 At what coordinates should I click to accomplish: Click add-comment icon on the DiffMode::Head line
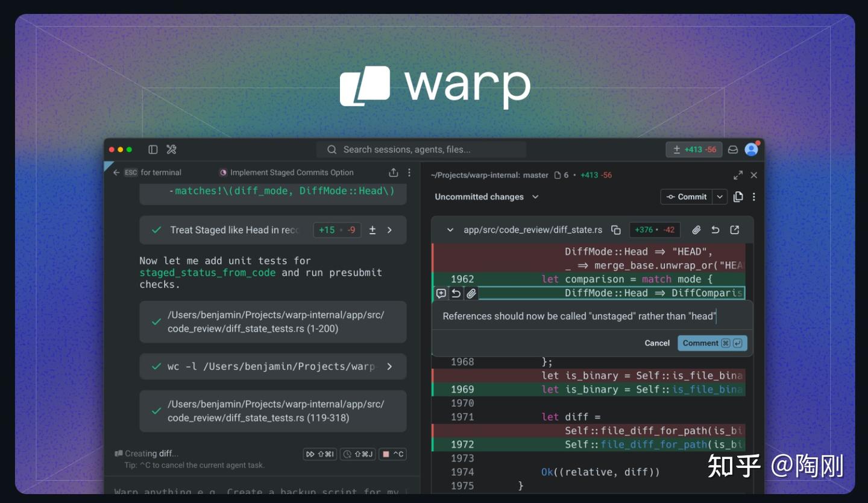(441, 293)
